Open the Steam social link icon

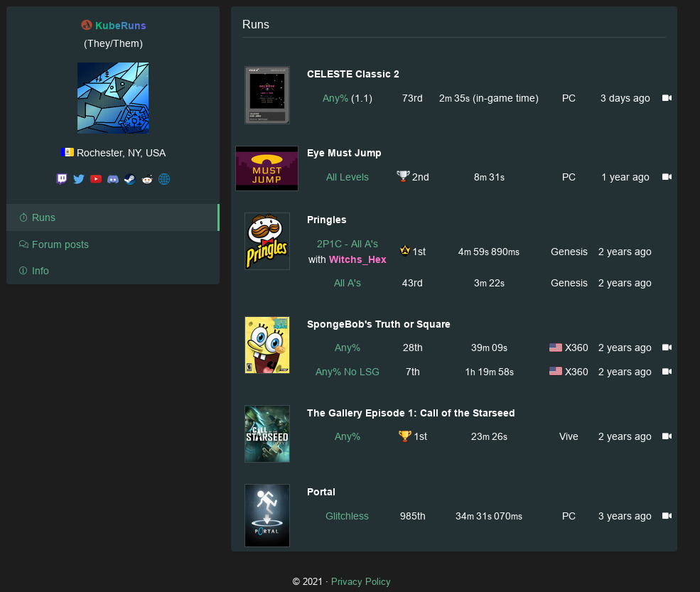130,179
